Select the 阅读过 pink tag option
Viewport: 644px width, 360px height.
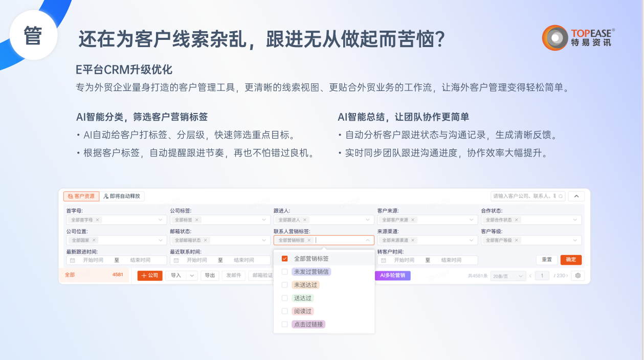pos(302,311)
